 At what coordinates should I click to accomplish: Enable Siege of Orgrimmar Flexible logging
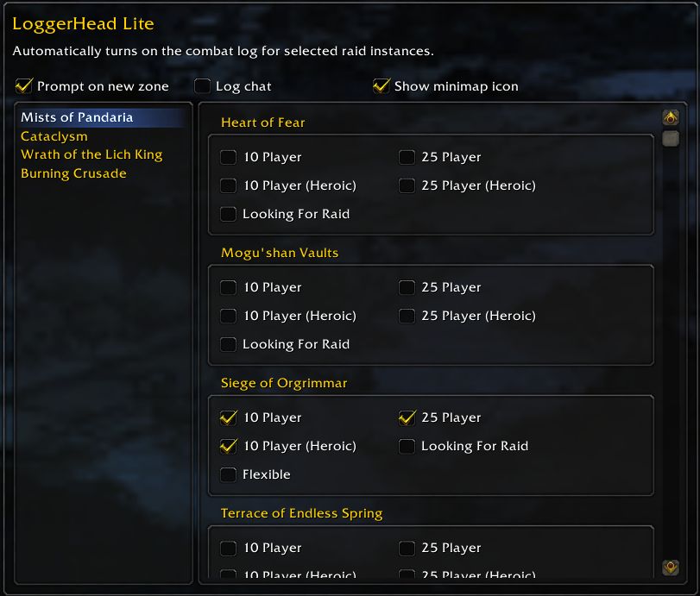coord(229,474)
